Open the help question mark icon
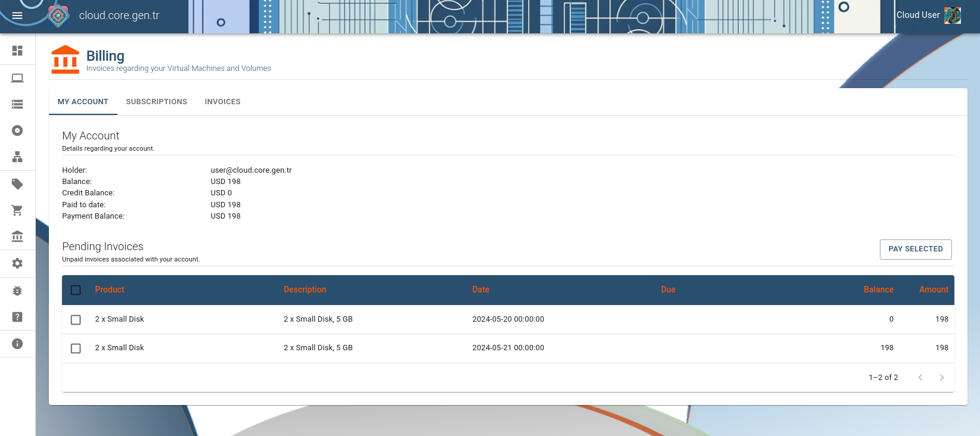Viewport: 980px width, 436px height. [17, 317]
